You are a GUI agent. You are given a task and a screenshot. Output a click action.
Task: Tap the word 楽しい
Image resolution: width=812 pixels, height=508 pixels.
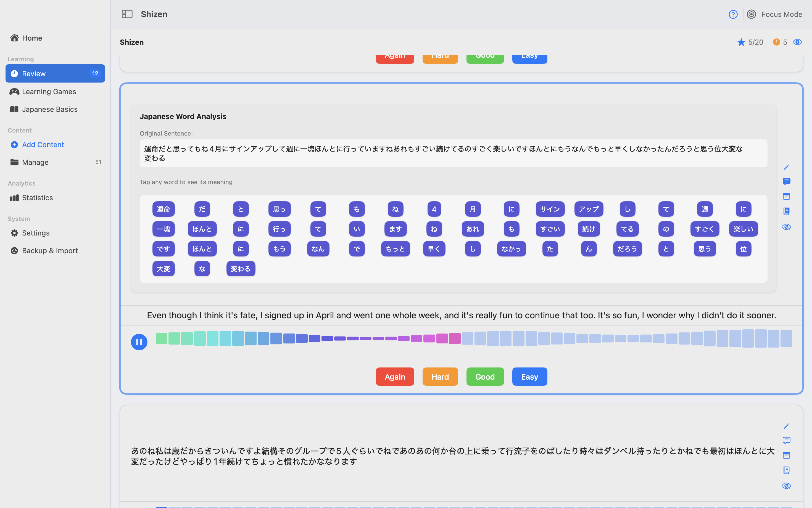tap(744, 229)
